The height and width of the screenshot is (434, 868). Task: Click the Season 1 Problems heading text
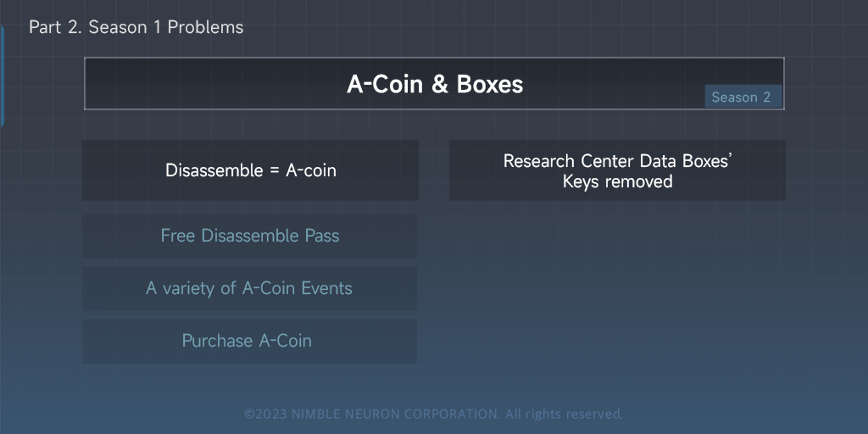pos(166,27)
